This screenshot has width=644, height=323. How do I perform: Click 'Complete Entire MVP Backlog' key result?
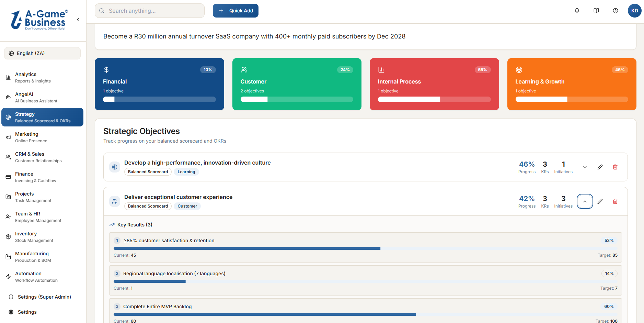[x=158, y=307]
